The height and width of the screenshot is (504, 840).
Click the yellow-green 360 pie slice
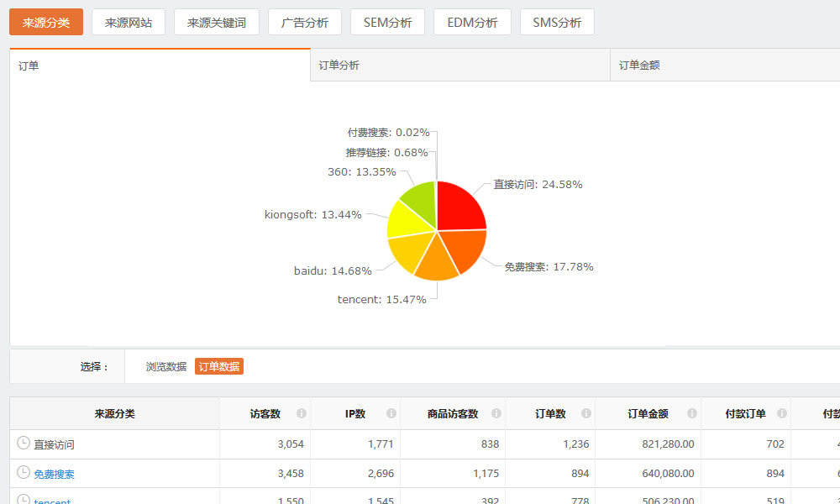(x=421, y=201)
